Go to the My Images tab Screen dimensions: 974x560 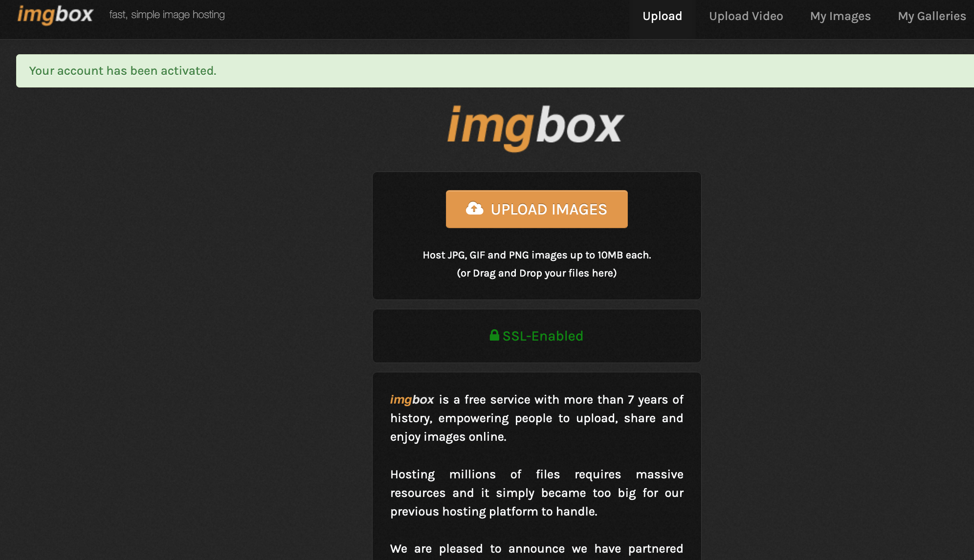point(841,16)
